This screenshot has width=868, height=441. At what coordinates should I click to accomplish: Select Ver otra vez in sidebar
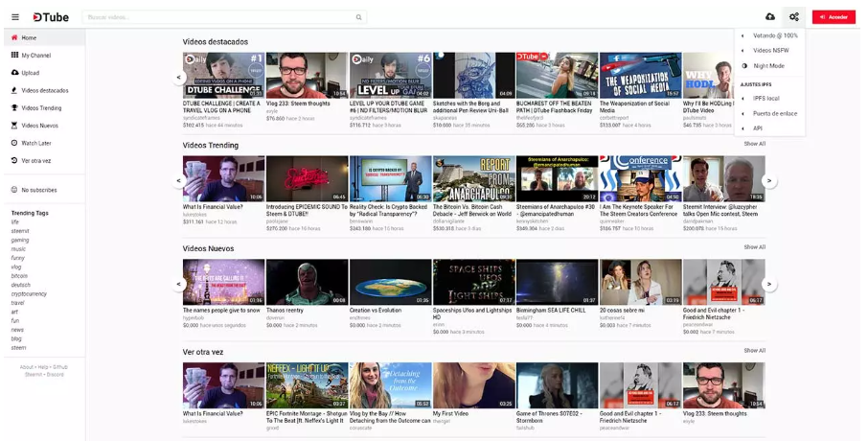coord(35,160)
